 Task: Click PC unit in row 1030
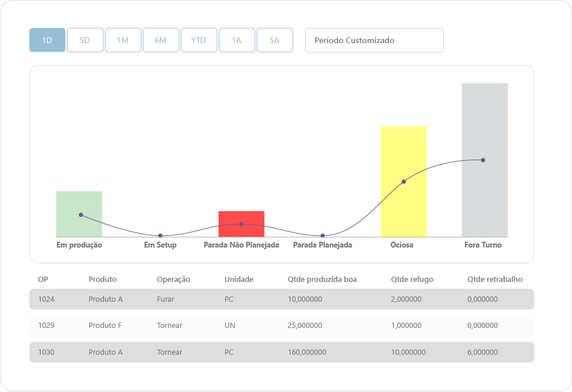229,352
